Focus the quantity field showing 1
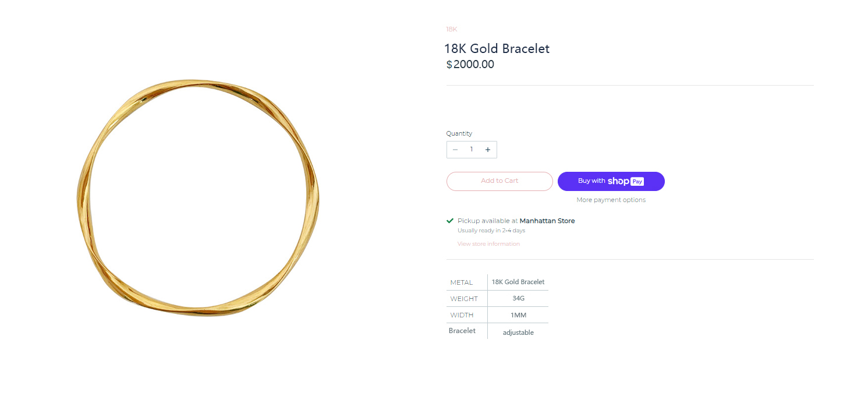868x396 pixels. [472, 150]
